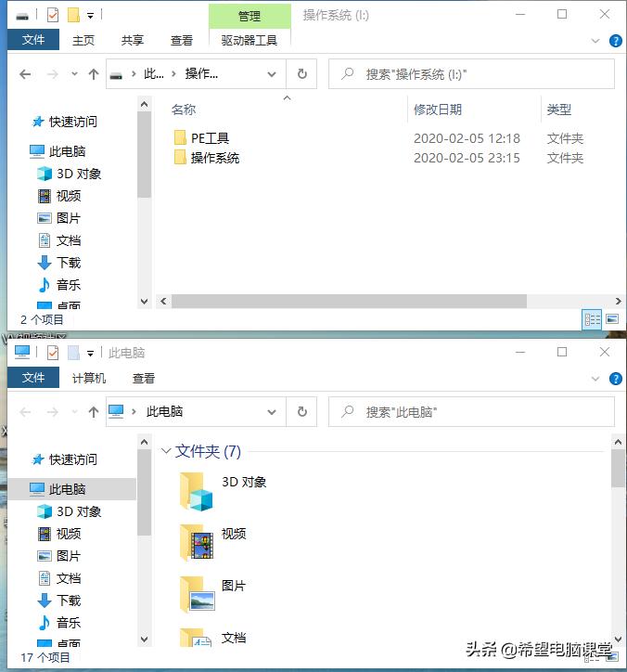Collapse the 文件夹 (7) group
627x672 pixels.
coord(166,451)
